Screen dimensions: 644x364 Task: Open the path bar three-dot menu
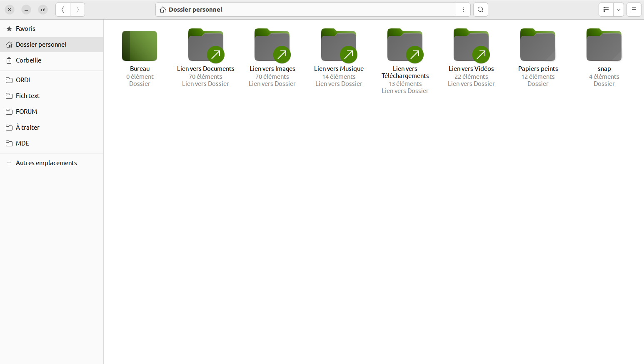coord(463,10)
